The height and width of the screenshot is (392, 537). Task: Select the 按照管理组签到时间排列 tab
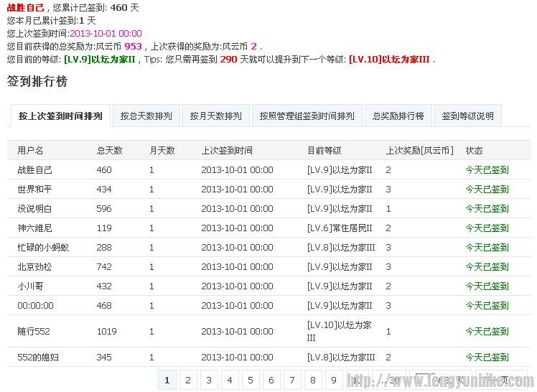coord(307,116)
